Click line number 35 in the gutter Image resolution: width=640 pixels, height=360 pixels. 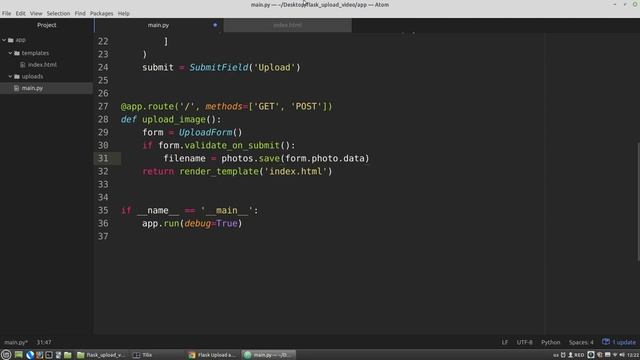(103, 211)
